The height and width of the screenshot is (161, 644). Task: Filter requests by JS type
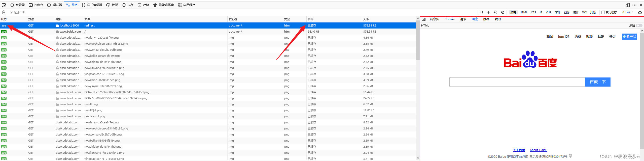tap(541, 12)
